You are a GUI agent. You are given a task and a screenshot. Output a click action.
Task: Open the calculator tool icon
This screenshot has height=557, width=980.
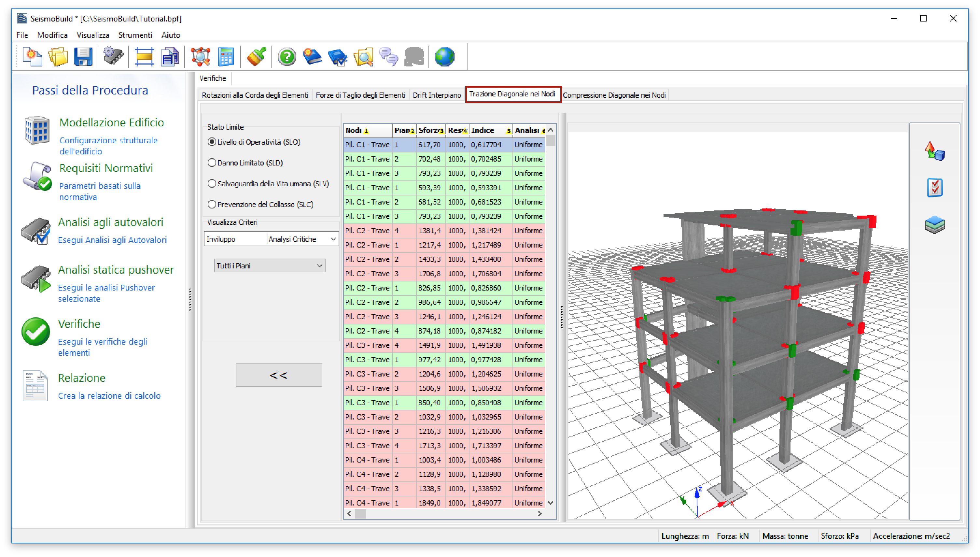pos(226,57)
